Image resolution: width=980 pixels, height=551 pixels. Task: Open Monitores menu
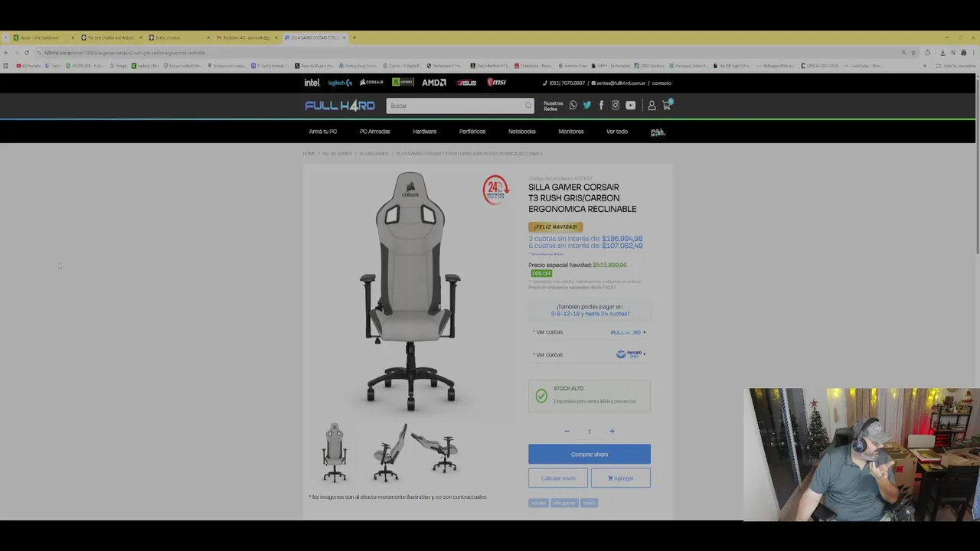[571, 132]
